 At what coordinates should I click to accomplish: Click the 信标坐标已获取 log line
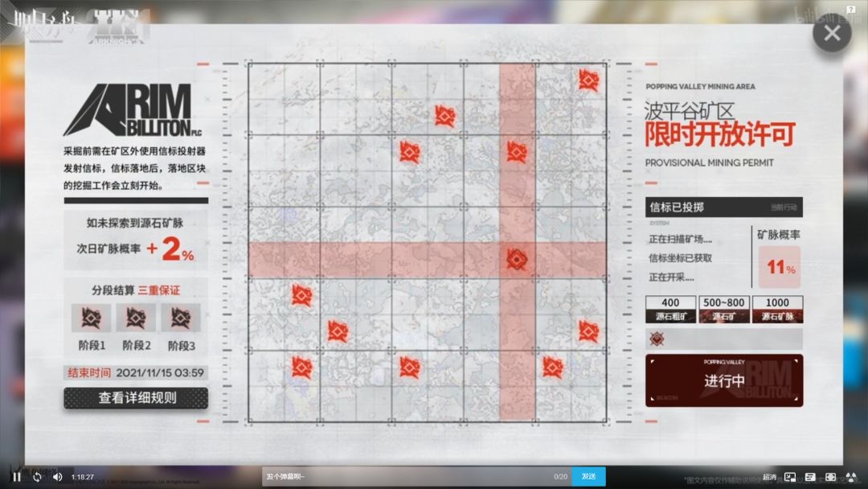(681, 258)
